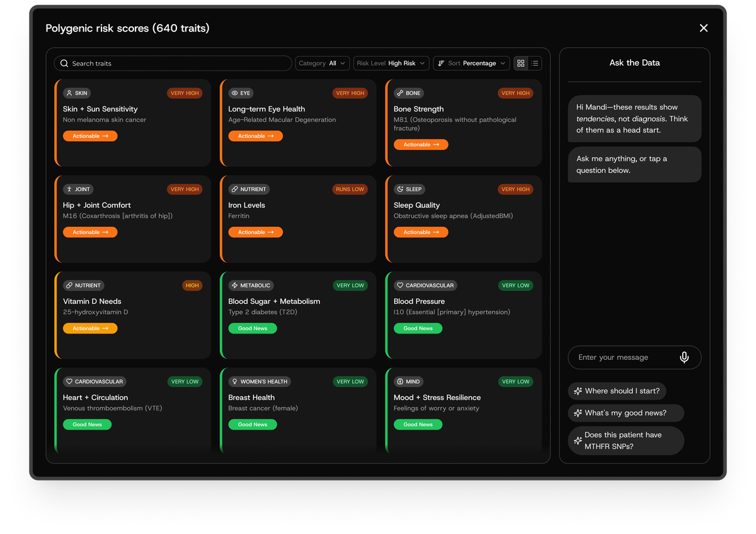Click the SLEEP category tag
The height and width of the screenshot is (534, 756).
click(x=409, y=189)
